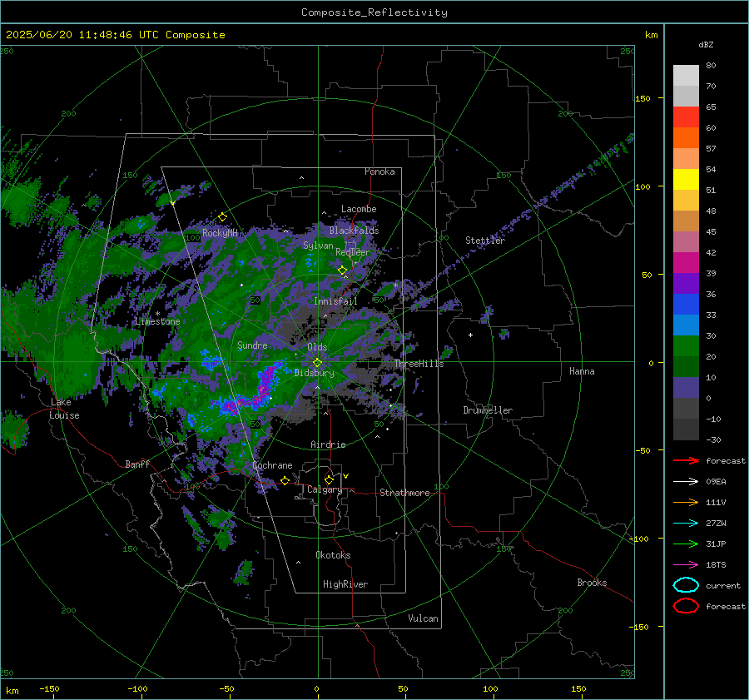Click the asterisk marker above Limestone
The height and width of the screenshot is (700, 749).
(x=157, y=314)
